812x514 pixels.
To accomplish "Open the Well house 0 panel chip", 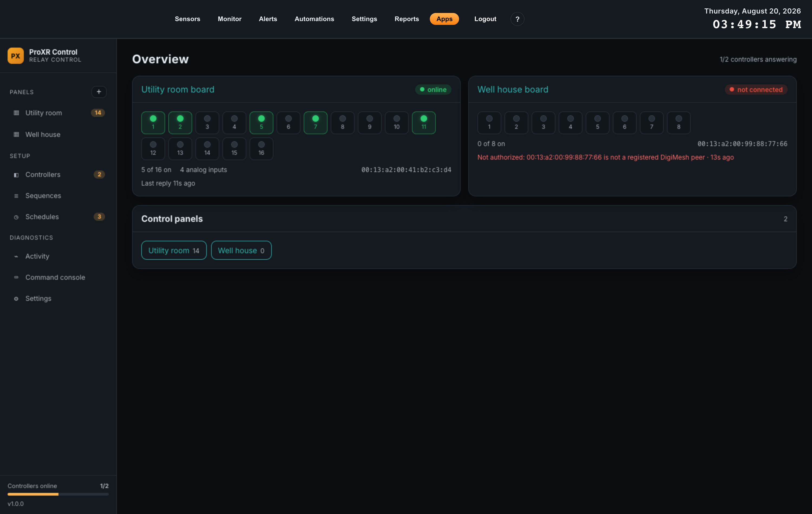I will coord(241,251).
